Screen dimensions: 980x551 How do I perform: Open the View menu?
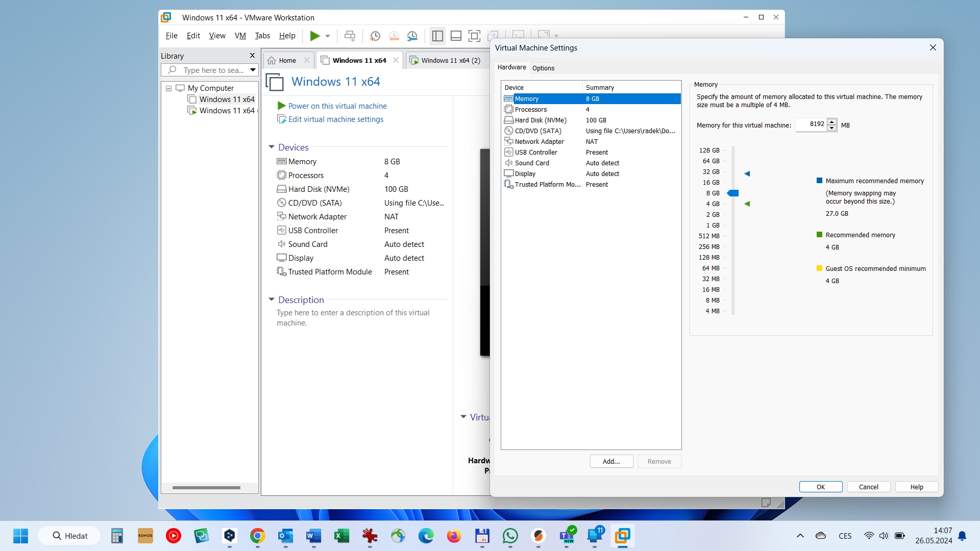coord(217,36)
